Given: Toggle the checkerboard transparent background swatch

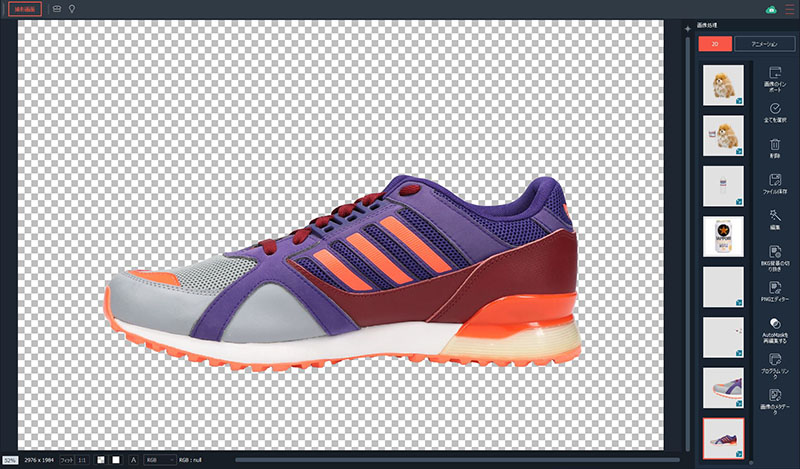Looking at the screenshot, I should click(x=101, y=460).
